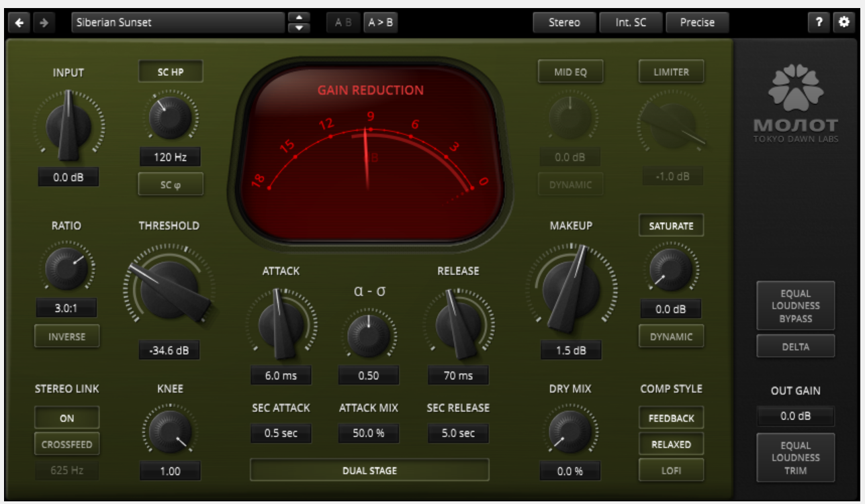The height and width of the screenshot is (504, 865).
Task: Toggle DYNAMIC button under Saturate
Action: [671, 337]
